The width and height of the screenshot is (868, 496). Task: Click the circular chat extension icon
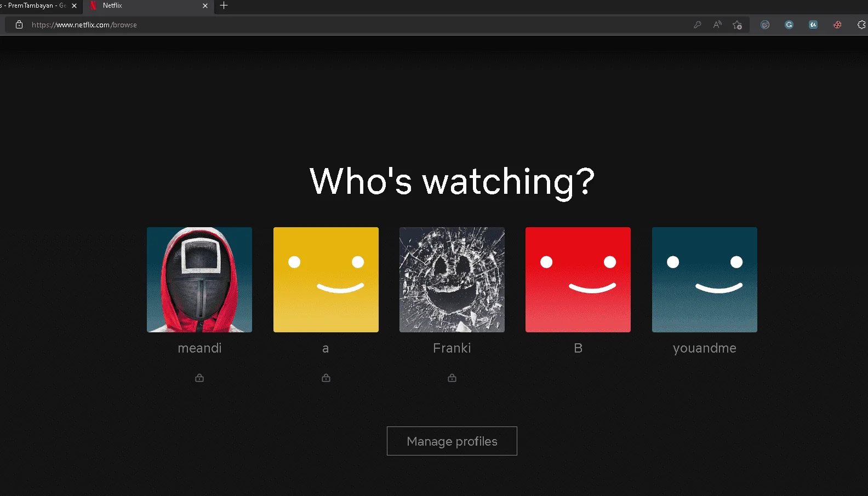[x=765, y=25]
